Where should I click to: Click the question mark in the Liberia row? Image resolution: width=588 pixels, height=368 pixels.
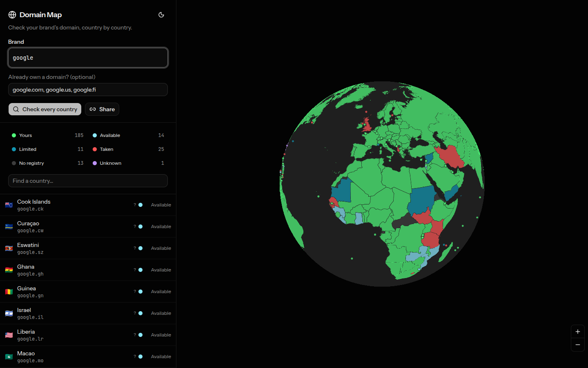(x=135, y=335)
